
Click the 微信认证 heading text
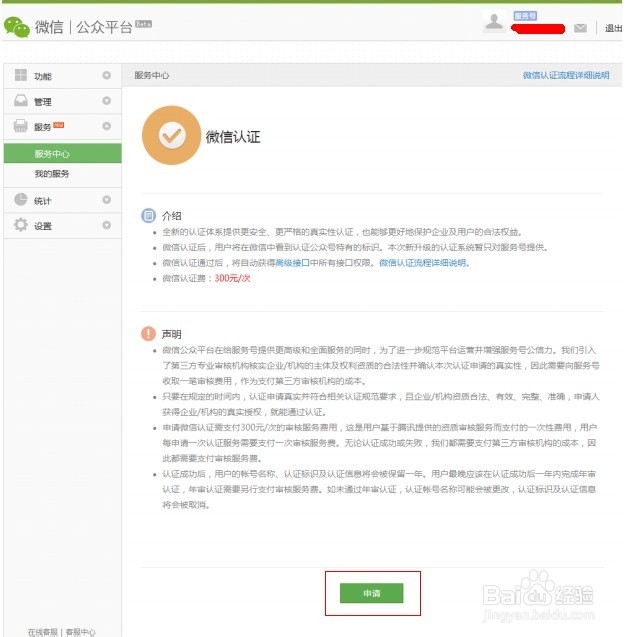tap(233, 136)
